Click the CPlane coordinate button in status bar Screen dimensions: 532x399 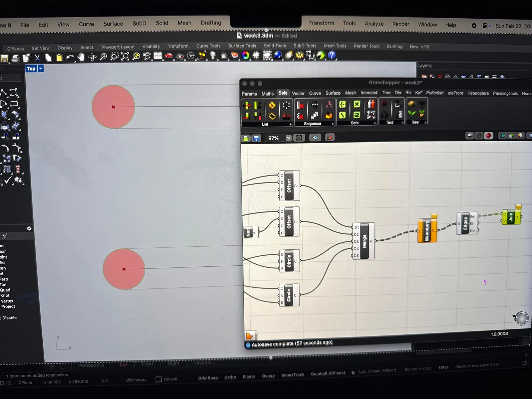[x=25, y=383]
